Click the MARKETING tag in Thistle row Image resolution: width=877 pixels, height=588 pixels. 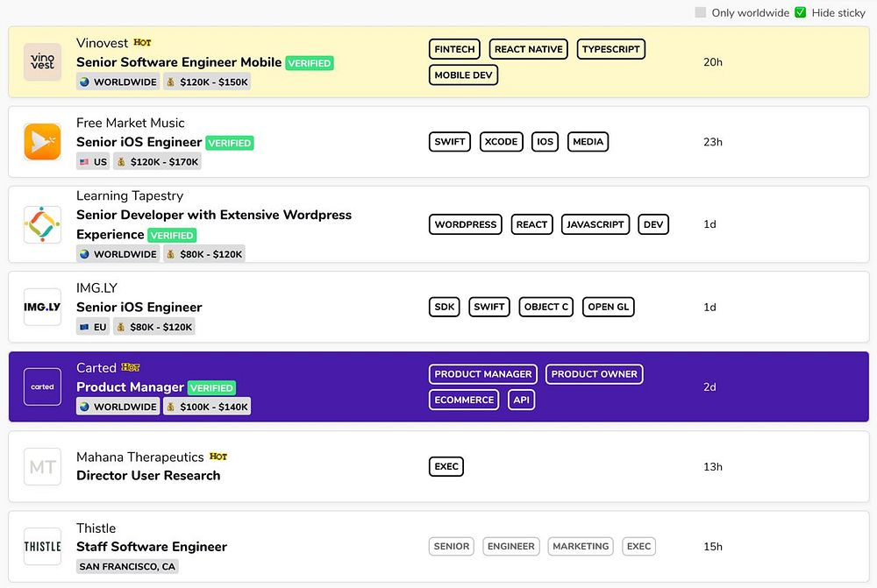581,546
